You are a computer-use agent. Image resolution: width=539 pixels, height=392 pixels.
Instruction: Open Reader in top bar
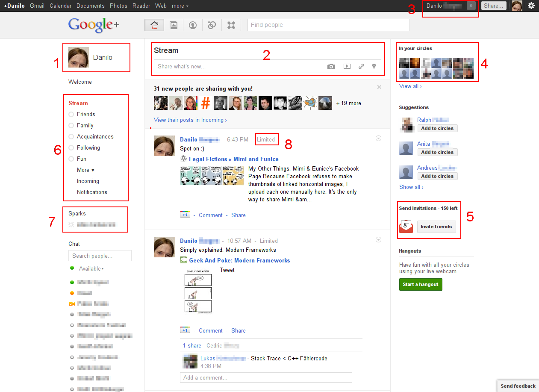(141, 6)
